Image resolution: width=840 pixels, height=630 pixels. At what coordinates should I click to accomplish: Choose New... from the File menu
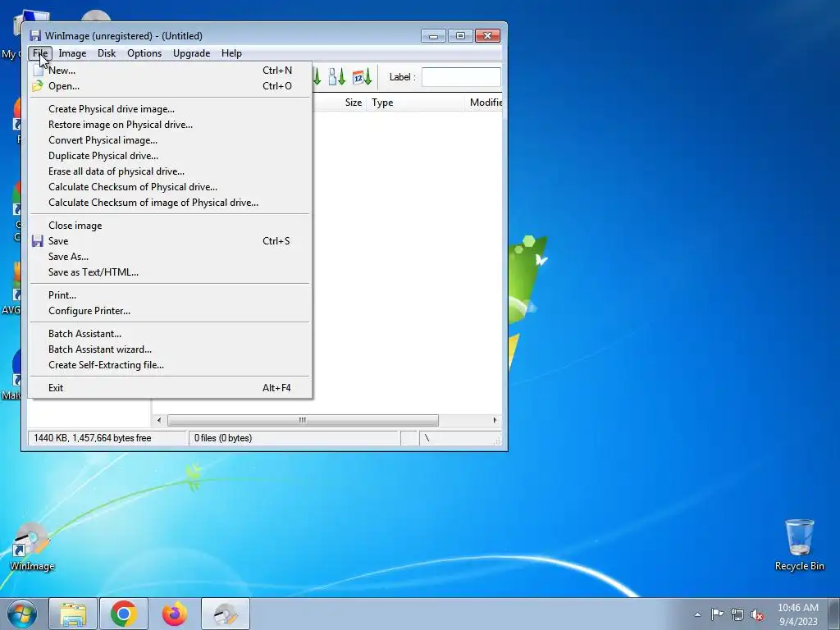(x=170, y=71)
